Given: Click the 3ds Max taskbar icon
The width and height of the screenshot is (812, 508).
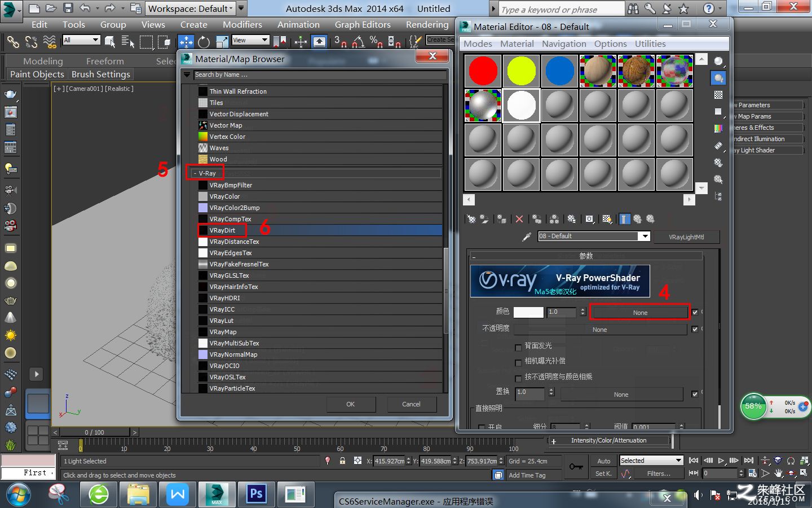Looking at the screenshot, I should click(217, 494).
